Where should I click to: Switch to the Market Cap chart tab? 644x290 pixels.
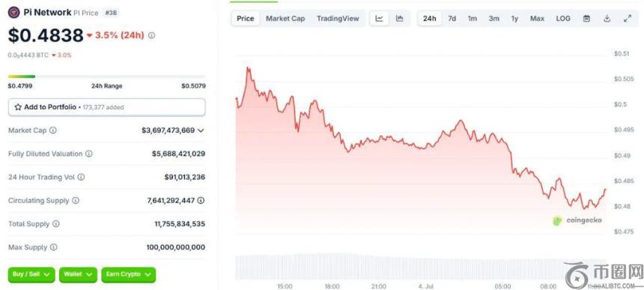[285, 19]
